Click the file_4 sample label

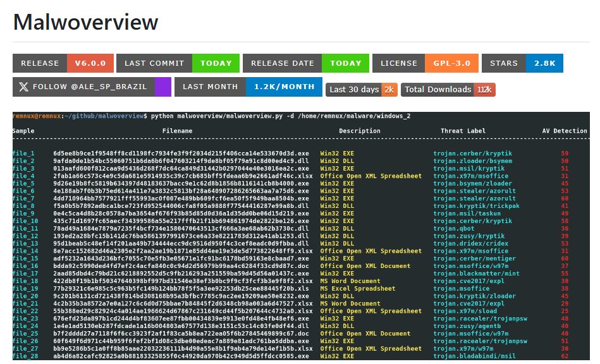(23, 176)
